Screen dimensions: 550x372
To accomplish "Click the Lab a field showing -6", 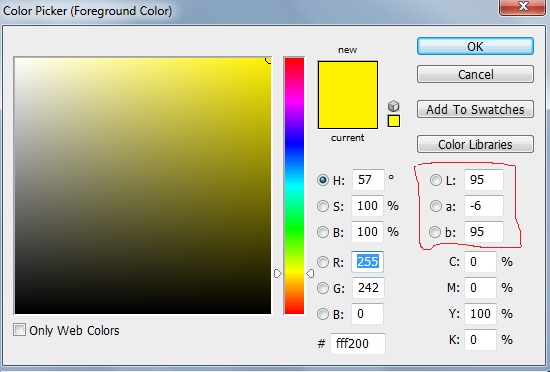I will tap(484, 206).
